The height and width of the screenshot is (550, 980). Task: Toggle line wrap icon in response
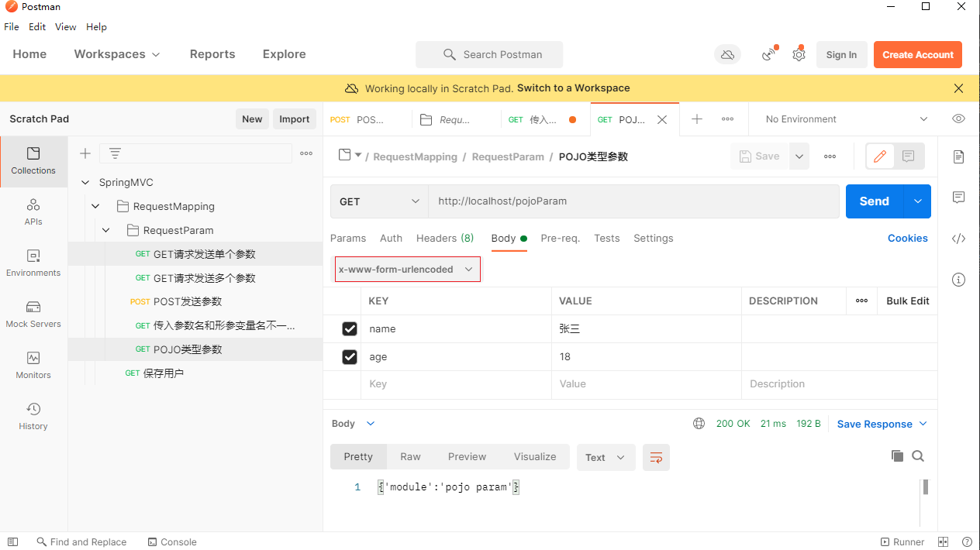coord(656,457)
